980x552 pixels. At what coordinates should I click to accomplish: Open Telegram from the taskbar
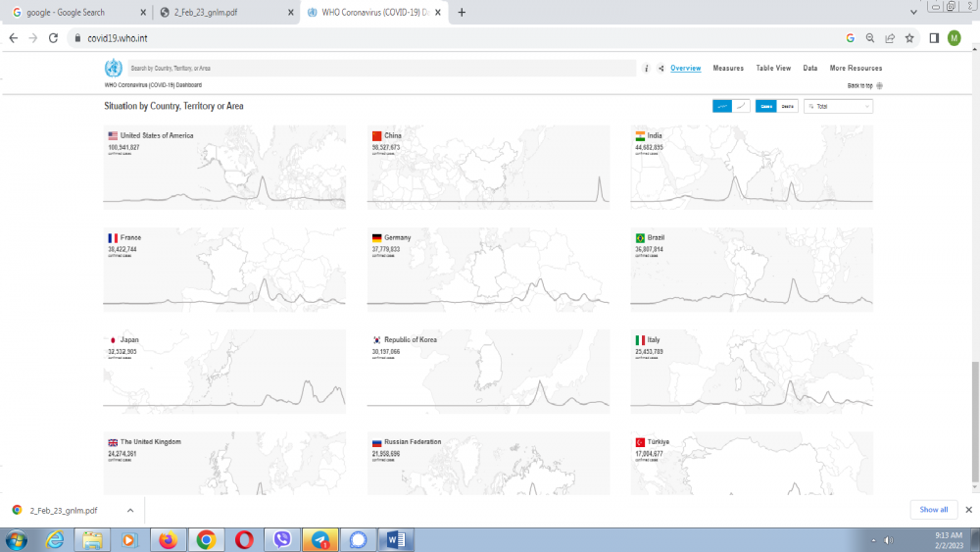[x=320, y=539]
